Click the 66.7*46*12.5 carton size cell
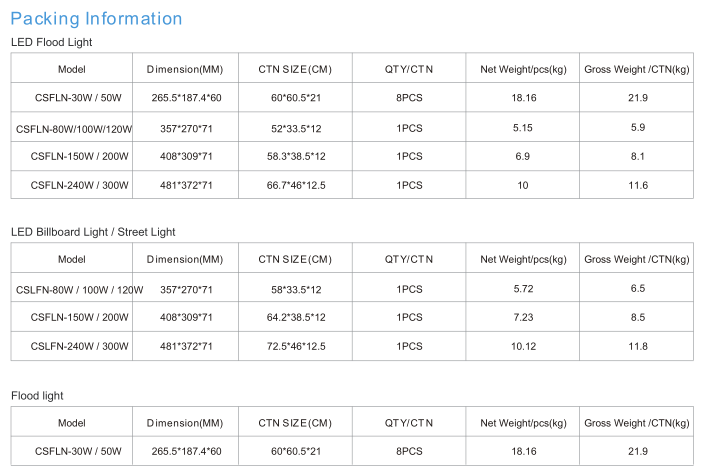 296,185
